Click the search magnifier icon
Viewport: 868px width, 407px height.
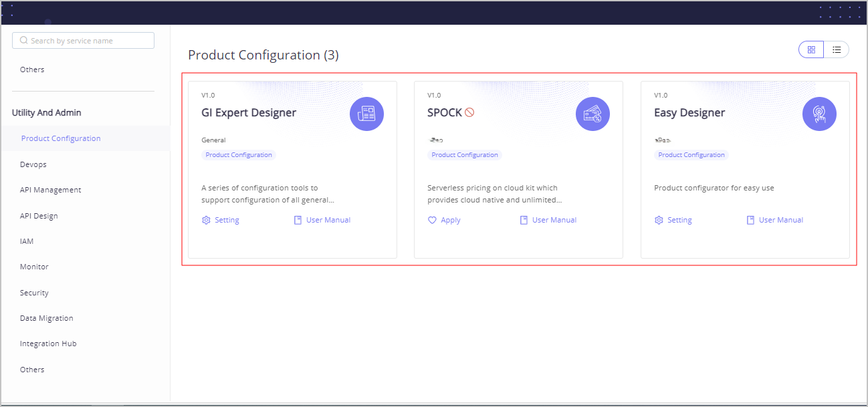pyautogui.click(x=24, y=41)
